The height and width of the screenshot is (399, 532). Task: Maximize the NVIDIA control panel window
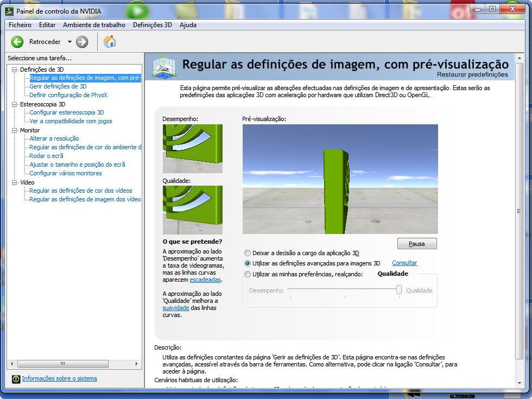[493, 9]
